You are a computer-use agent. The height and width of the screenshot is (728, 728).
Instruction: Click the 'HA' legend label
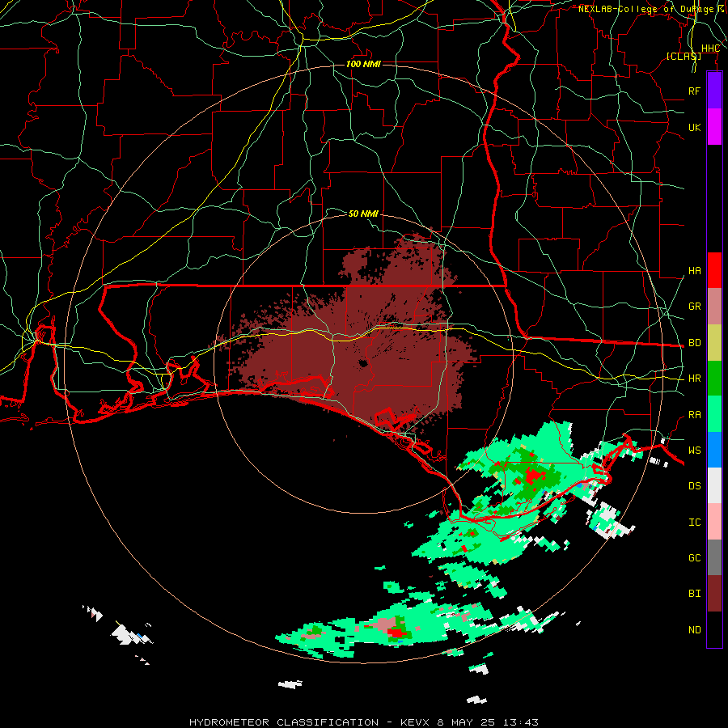(x=694, y=271)
